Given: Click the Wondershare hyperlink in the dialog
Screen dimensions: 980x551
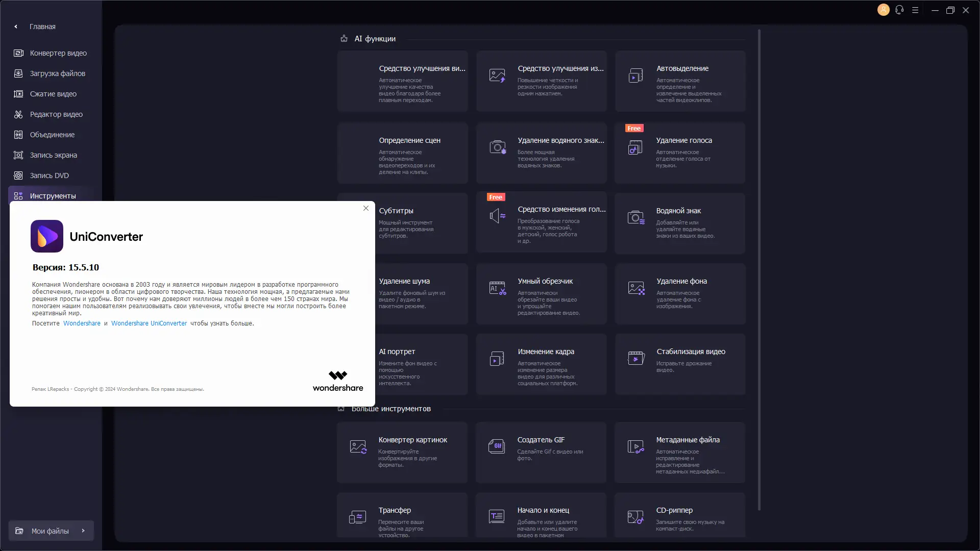Looking at the screenshot, I should [x=82, y=323].
